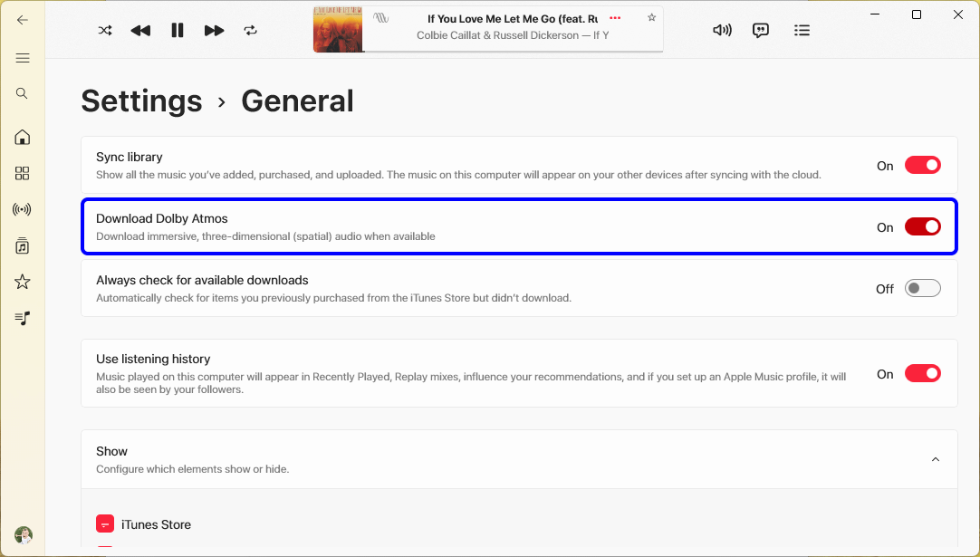Toggle repeat mode
This screenshot has width=980, height=557.
[251, 30]
